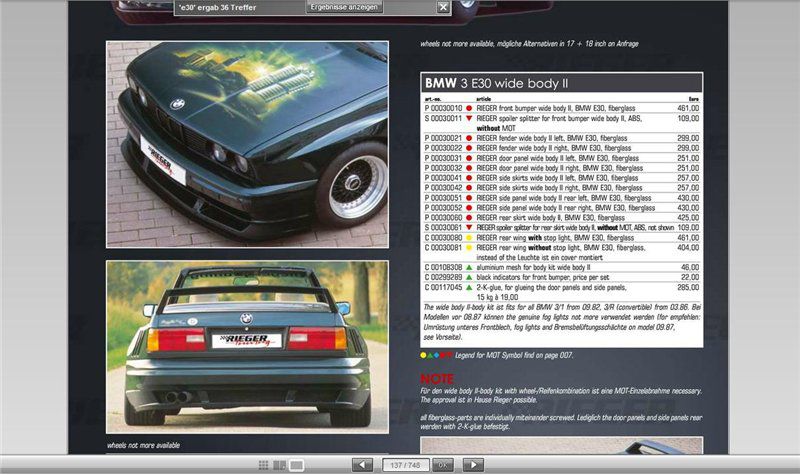Click the wheels not more available caption below rear photo
800x475 pixels.
(143, 445)
